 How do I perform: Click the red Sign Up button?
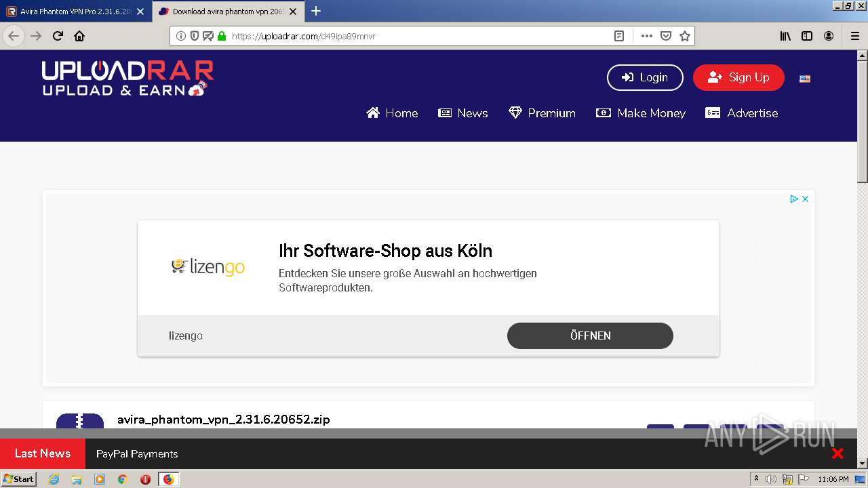pyautogui.click(x=738, y=77)
